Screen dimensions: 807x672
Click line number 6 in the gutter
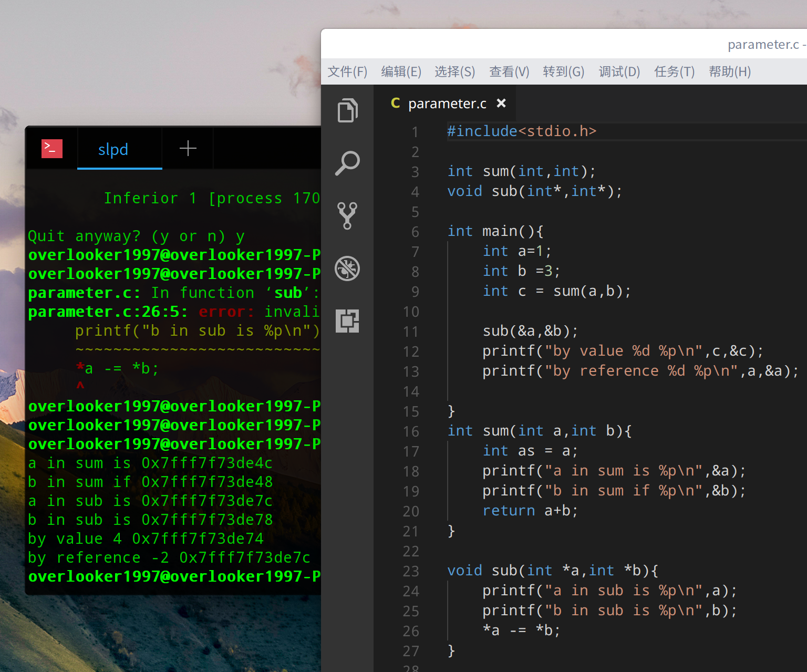(x=415, y=232)
